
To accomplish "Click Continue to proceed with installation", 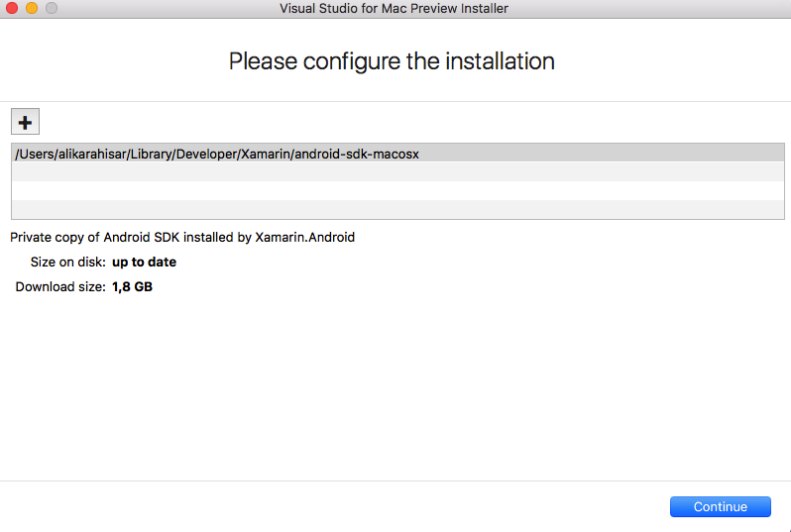I will pos(720,506).
